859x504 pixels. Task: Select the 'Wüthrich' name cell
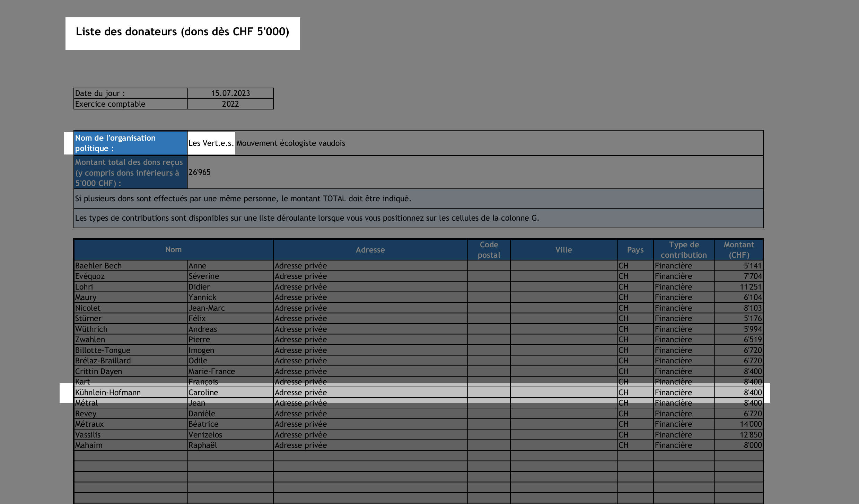tap(131, 329)
